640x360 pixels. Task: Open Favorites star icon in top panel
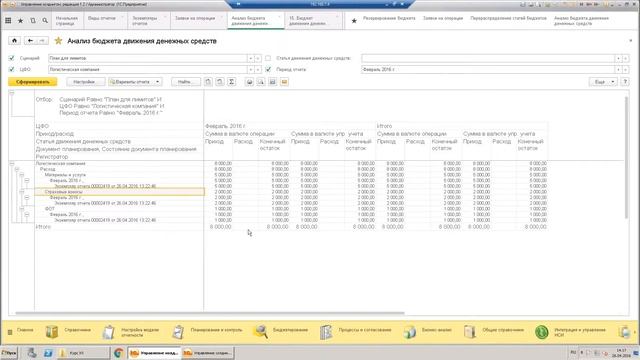20,20
